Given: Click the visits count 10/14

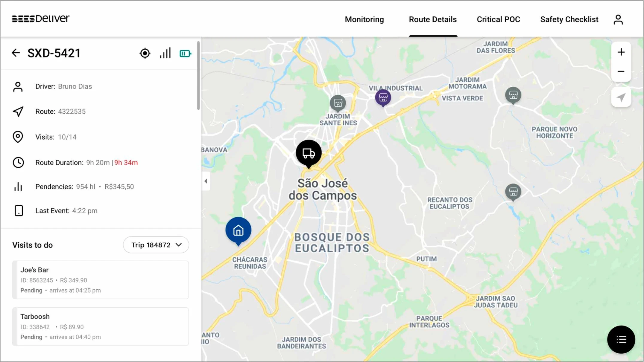Looking at the screenshot, I should pyautogui.click(x=67, y=137).
